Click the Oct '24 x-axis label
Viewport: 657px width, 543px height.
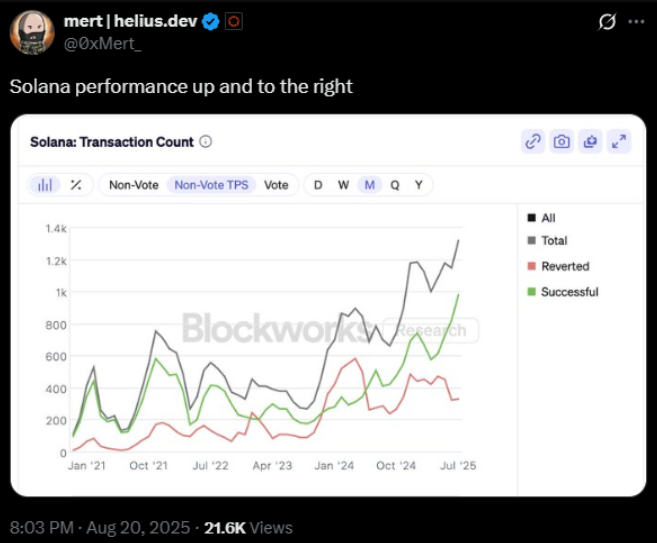(x=396, y=465)
